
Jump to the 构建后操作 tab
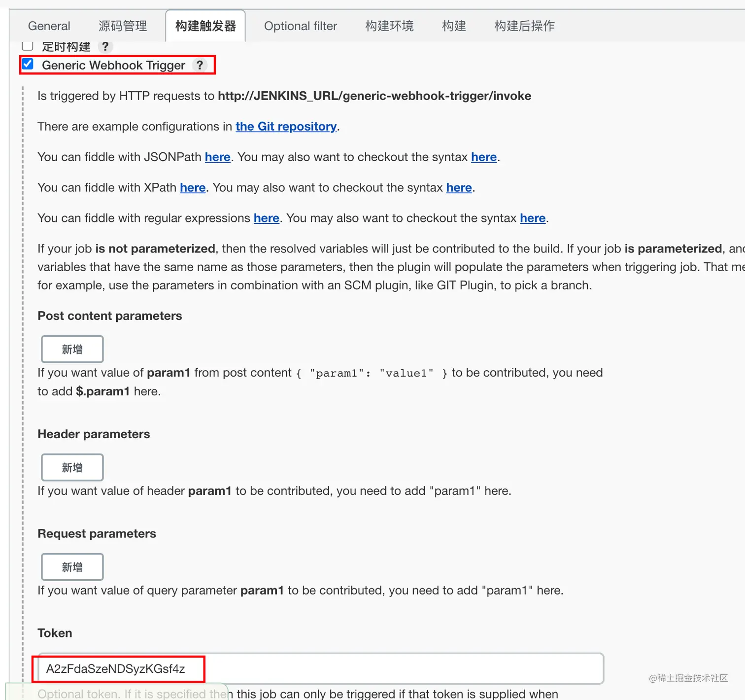(x=524, y=26)
